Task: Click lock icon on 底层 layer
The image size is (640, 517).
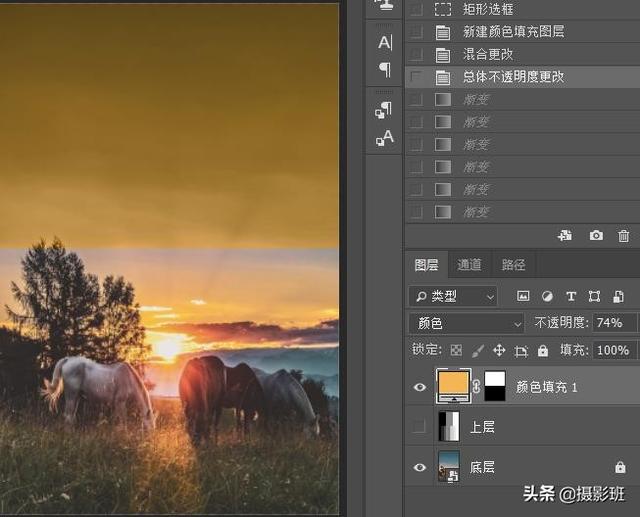Action: click(x=620, y=467)
